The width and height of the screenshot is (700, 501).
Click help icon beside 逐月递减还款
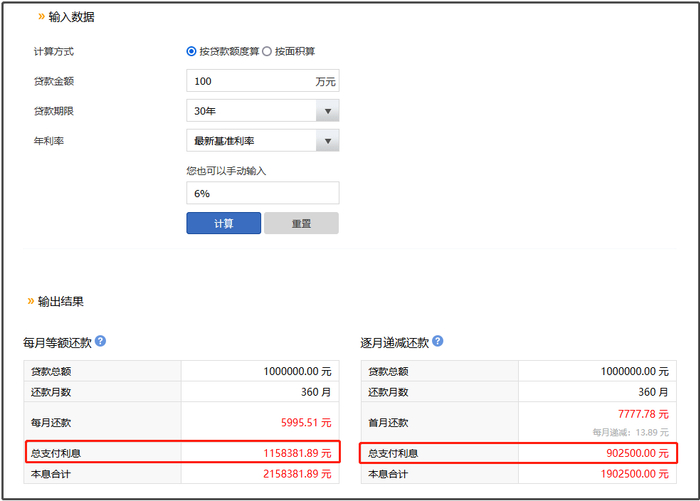tap(438, 342)
